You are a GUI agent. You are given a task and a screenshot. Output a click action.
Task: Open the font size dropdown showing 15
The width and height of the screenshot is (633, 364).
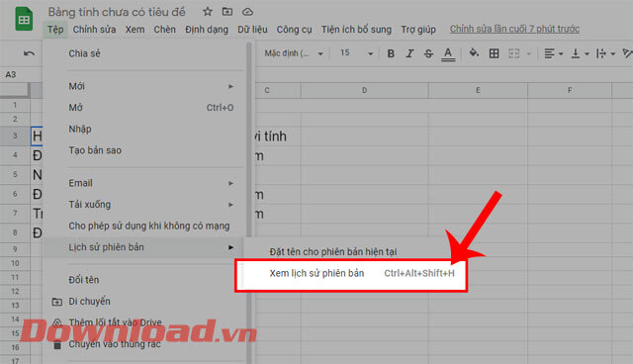point(356,53)
